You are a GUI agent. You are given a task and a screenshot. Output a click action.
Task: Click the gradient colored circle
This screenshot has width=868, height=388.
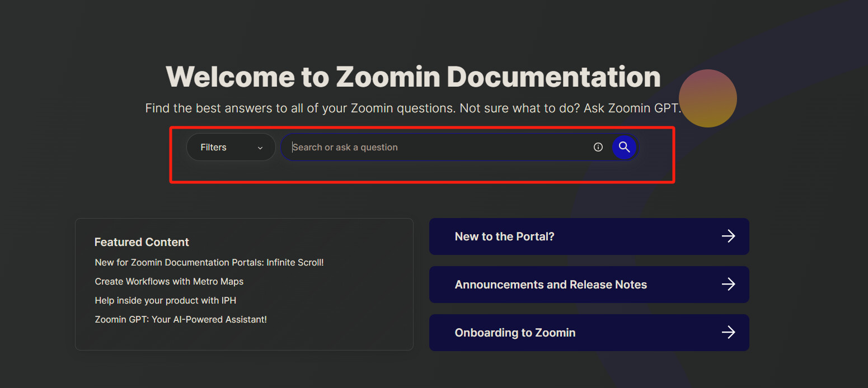[x=707, y=98]
